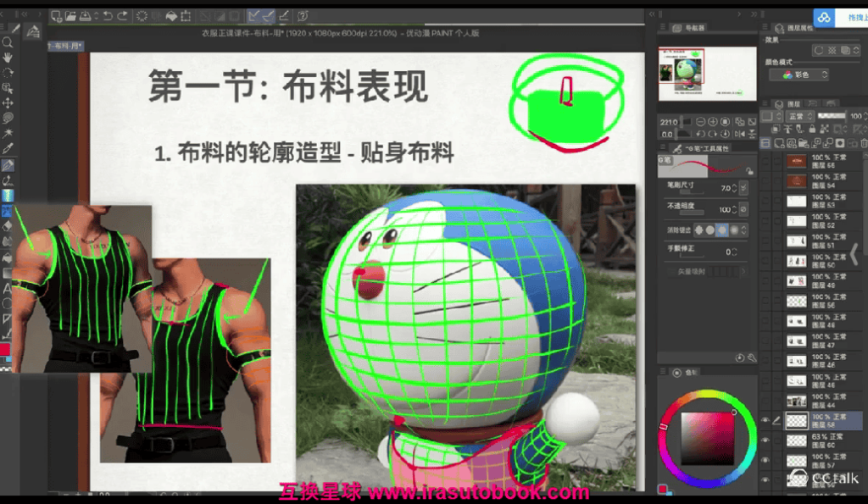
Task: Adjust the layer opacity slider
Action: click(x=832, y=116)
